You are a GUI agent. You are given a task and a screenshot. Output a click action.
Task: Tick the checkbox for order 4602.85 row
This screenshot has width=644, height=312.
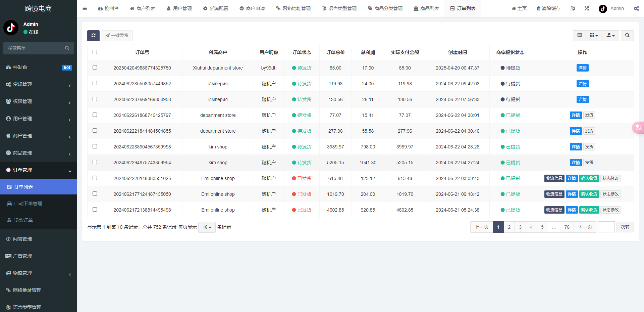coord(95,210)
